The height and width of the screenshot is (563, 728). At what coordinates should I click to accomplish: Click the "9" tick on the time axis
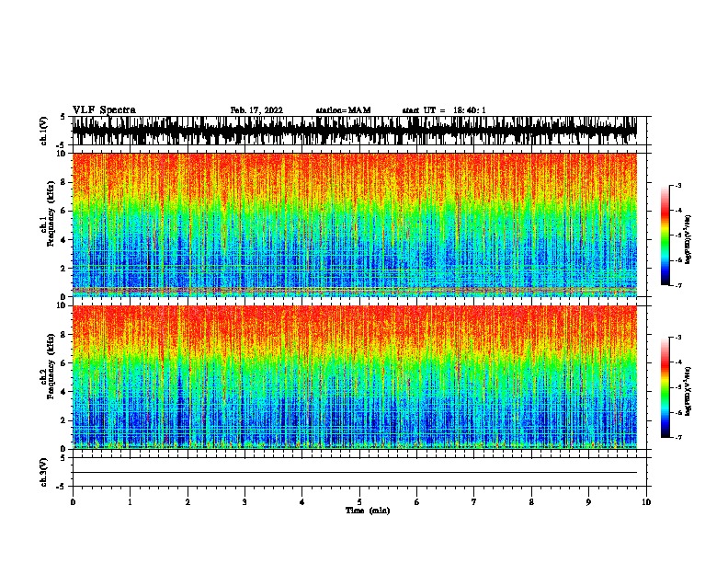pyautogui.click(x=588, y=502)
